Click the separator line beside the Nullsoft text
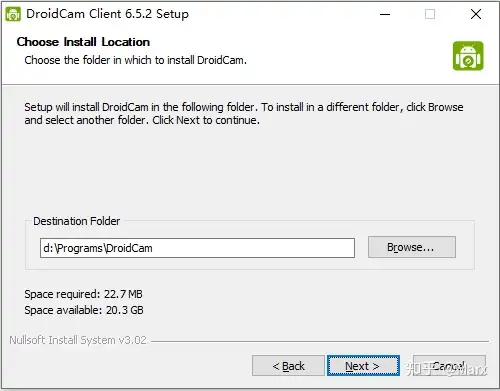The height and width of the screenshot is (391, 500). [320, 341]
